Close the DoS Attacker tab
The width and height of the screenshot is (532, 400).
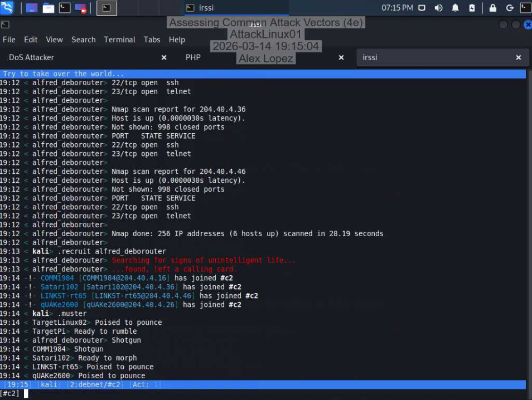tap(163, 57)
